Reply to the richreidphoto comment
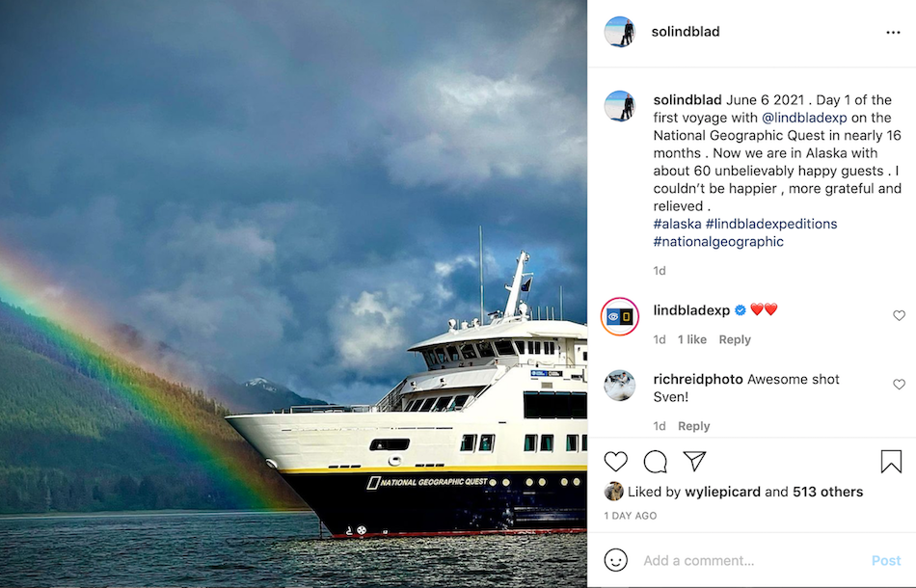The height and width of the screenshot is (588, 916). [x=693, y=426]
